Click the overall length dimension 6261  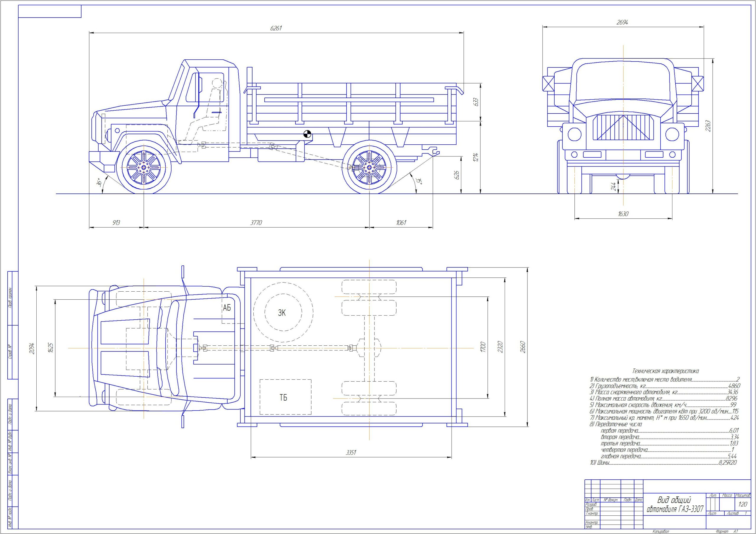tap(276, 28)
